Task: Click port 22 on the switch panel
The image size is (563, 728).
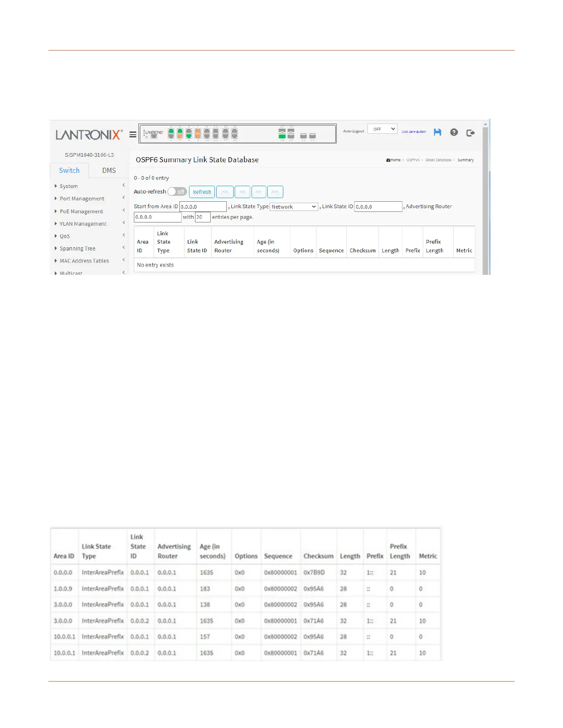Action: tap(312, 136)
